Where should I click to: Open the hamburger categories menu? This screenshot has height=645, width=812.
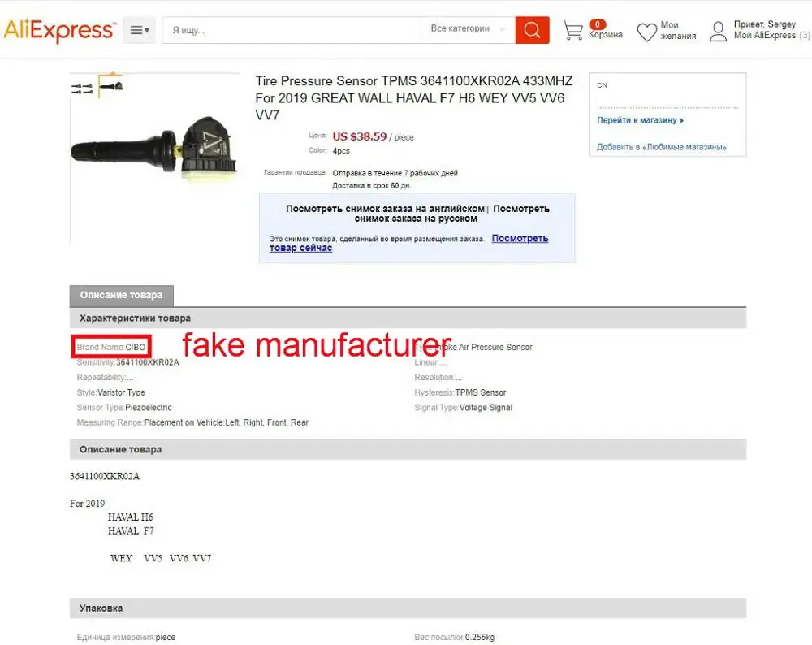click(140, 30)
